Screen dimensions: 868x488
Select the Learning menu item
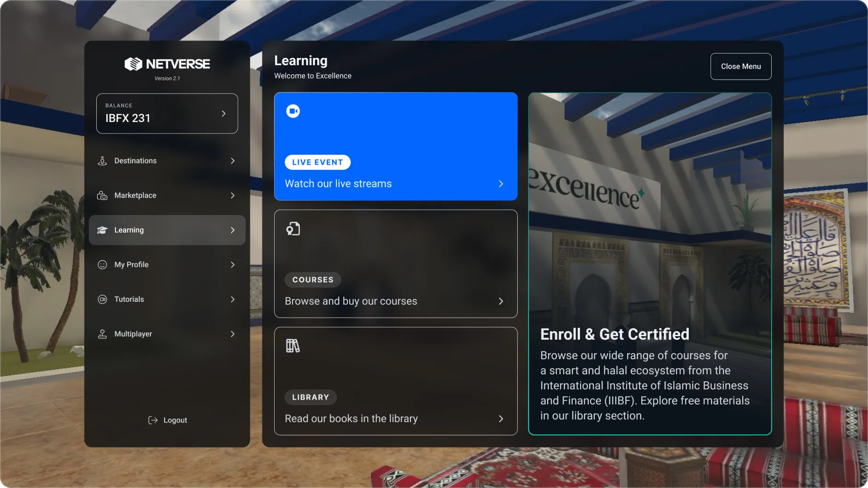pos(167,230)
